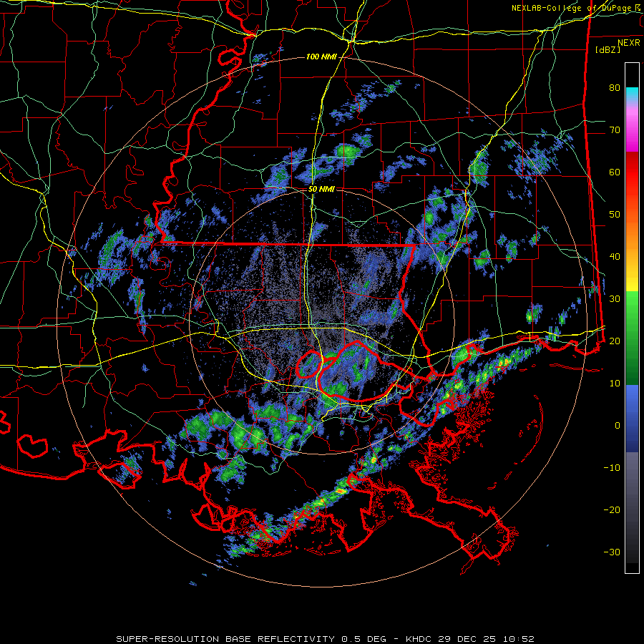Image resolution: width=644 pixels, height=644 pixels.
Task: Click the 100 NMI range ring label
Action: [321, 57]
